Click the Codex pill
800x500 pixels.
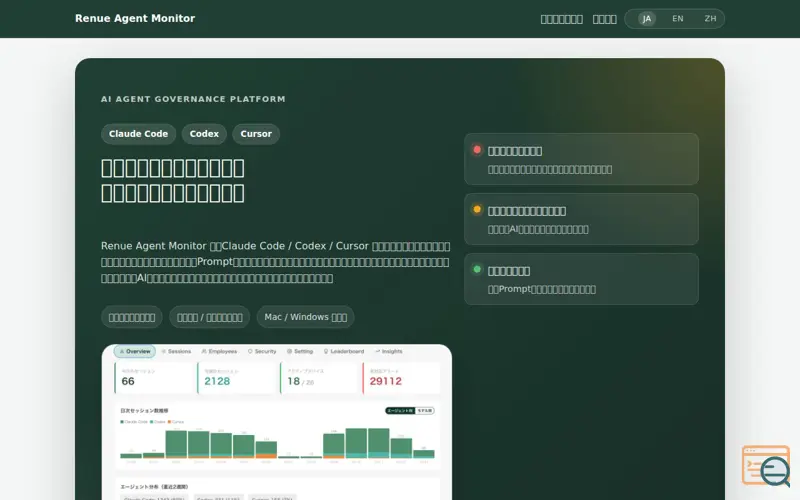coord(204,134)
